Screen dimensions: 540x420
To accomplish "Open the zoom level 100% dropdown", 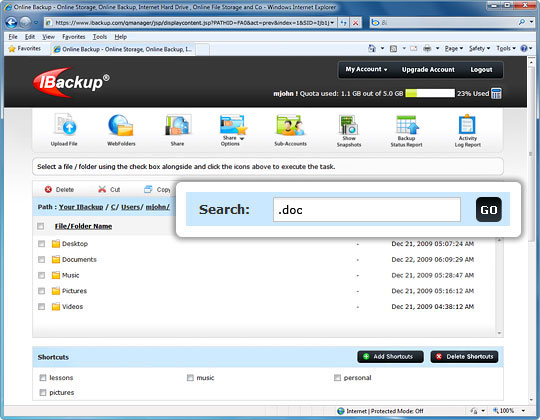I will click(x=523, y=411).
